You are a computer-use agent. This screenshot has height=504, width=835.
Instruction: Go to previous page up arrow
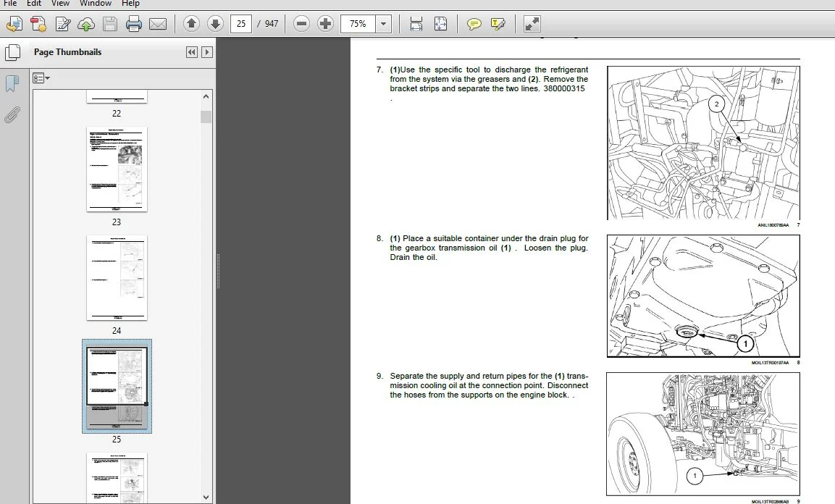[x=191, y=23]
